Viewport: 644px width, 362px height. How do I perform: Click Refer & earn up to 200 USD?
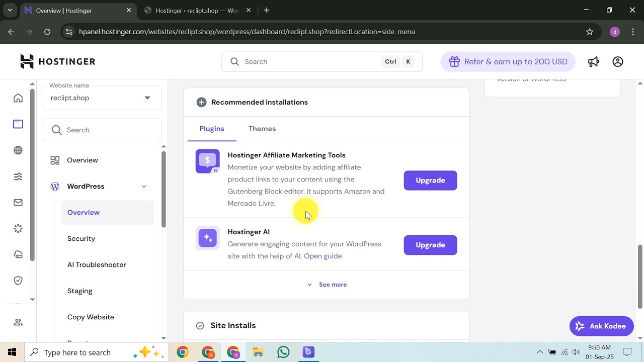coord(508,61)
